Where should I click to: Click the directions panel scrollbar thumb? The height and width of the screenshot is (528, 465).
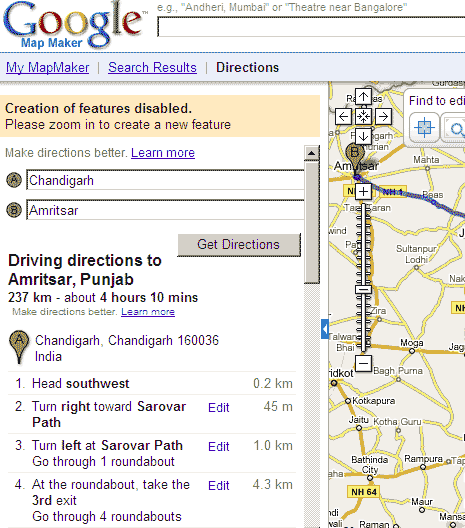(x=311, y=222)
